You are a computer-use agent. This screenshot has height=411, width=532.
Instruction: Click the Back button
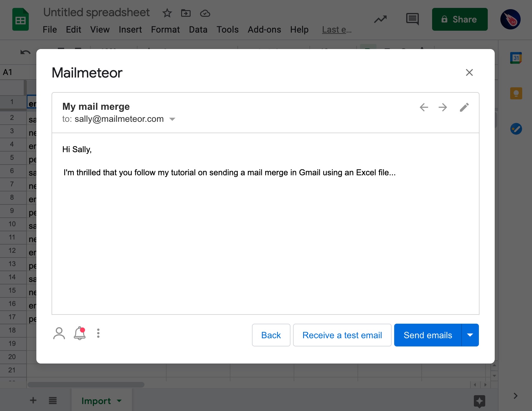(271, 335)
